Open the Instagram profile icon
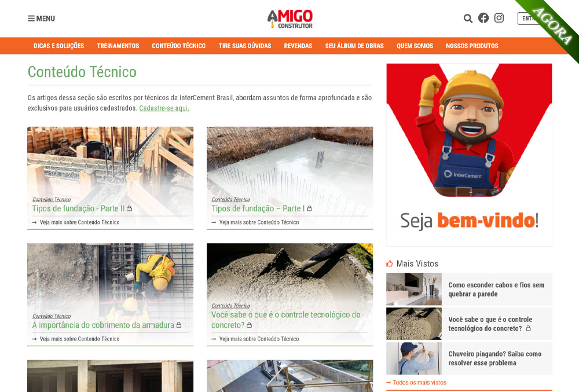This screenshot has width=579, height=392. pos(499,18)
